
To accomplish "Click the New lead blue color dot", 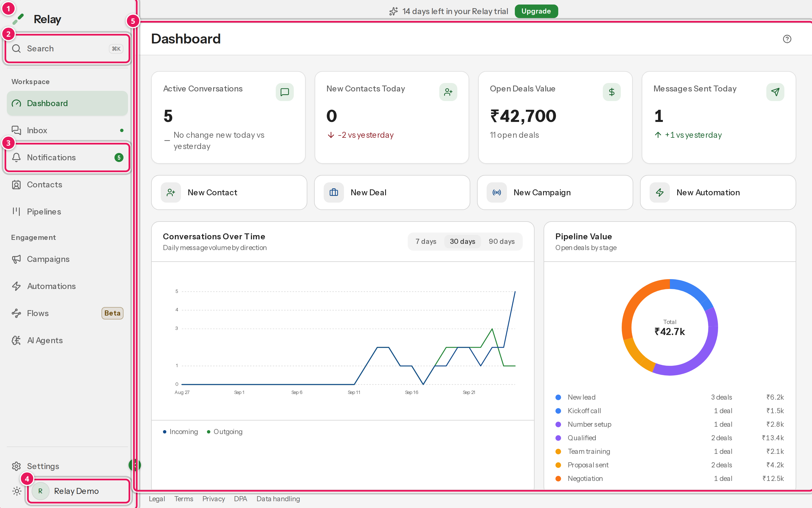I will (558, 397).
